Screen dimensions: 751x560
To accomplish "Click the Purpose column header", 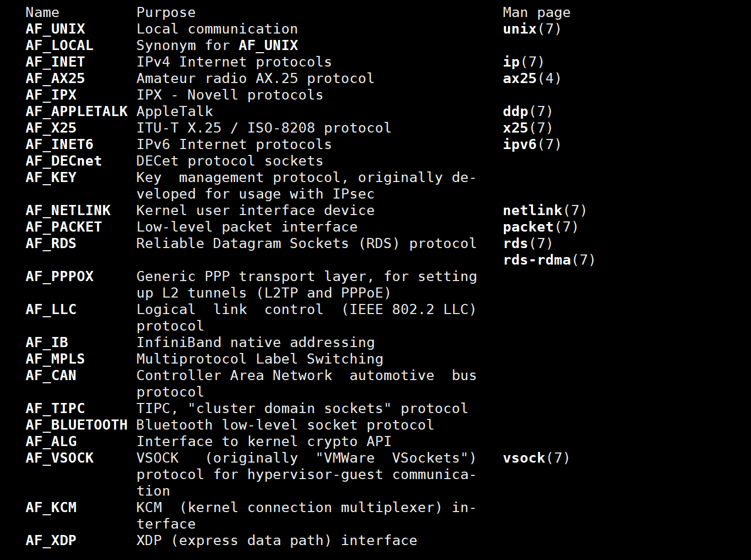I will [x=166, y=12].
